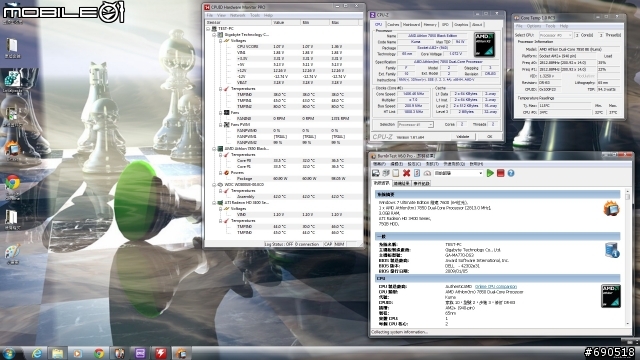Switch to the Graphics tab in CPU-Z
This screenshot has width=640, height=360.
click(x=461, y=25)
